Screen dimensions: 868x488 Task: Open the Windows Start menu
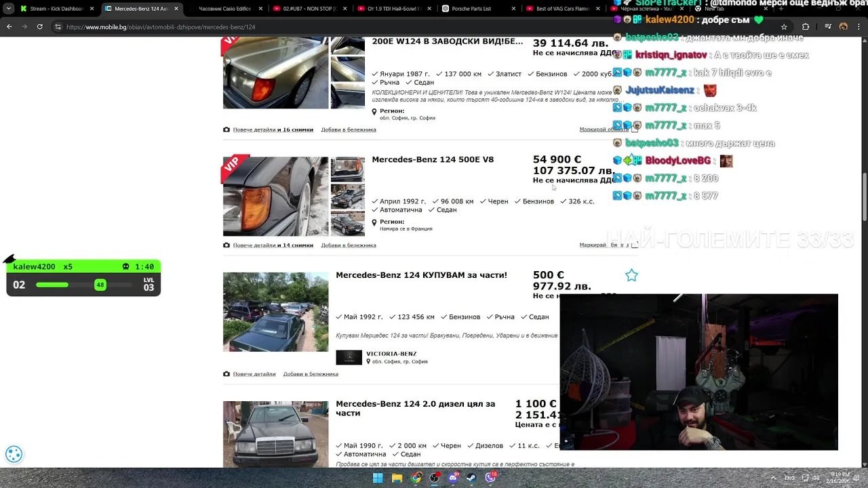pyautogui.click(x=378, y=478)
